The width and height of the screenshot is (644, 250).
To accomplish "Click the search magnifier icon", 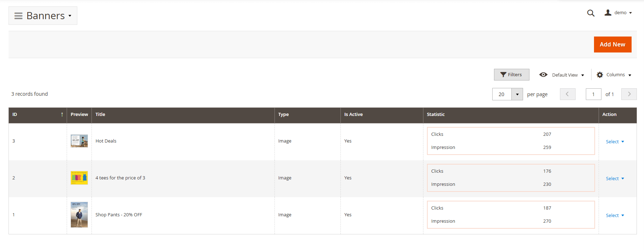I will [590, 13].
